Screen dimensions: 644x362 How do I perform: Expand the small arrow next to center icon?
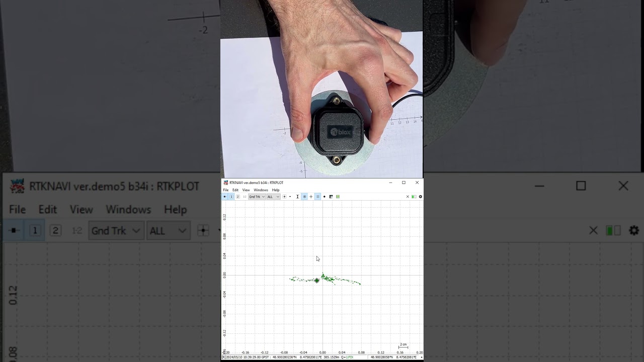(290, 197)
